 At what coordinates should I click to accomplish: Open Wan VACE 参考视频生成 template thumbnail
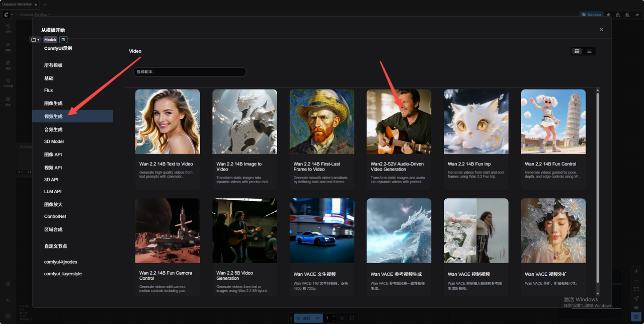pos(399,230)
